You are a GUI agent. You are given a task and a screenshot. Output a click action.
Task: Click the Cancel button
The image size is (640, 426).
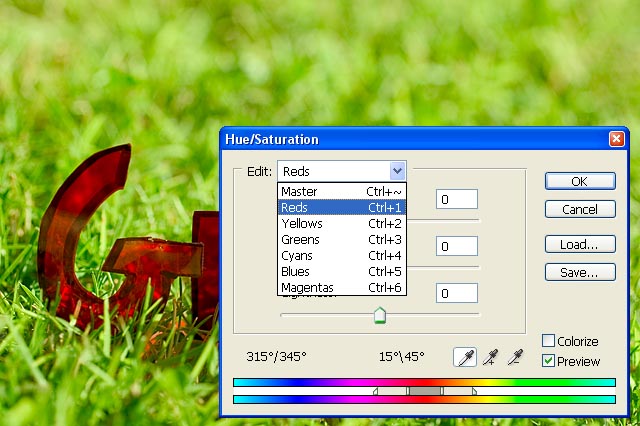pyautogui.click(x=580, y=209)
